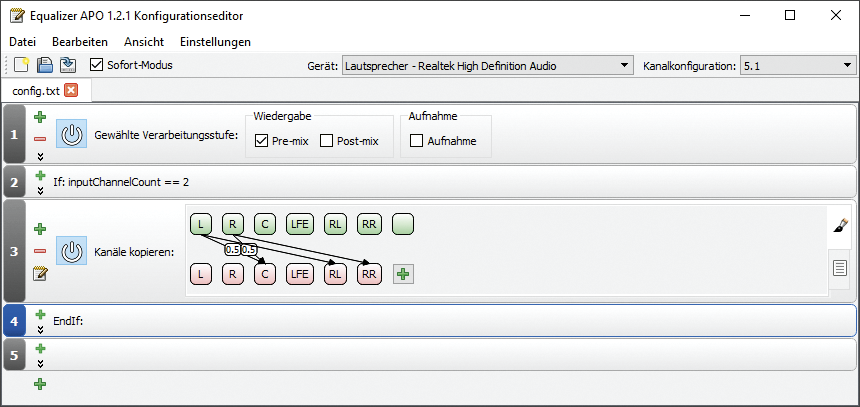The image size is (860, 407).
Task: Toggle power button for Kanäle kopieren
Action: (71, 250)
